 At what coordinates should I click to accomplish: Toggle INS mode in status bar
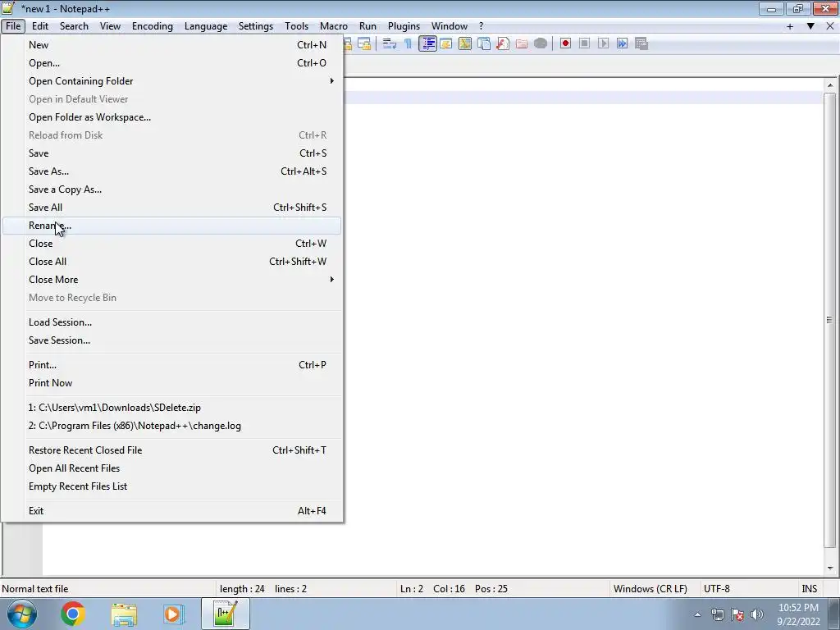click(809, 589)
